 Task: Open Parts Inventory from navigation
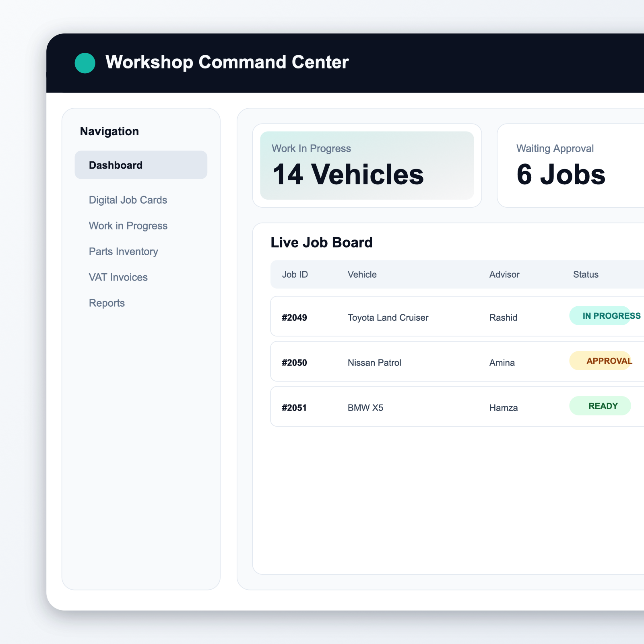tap(123, 252)
